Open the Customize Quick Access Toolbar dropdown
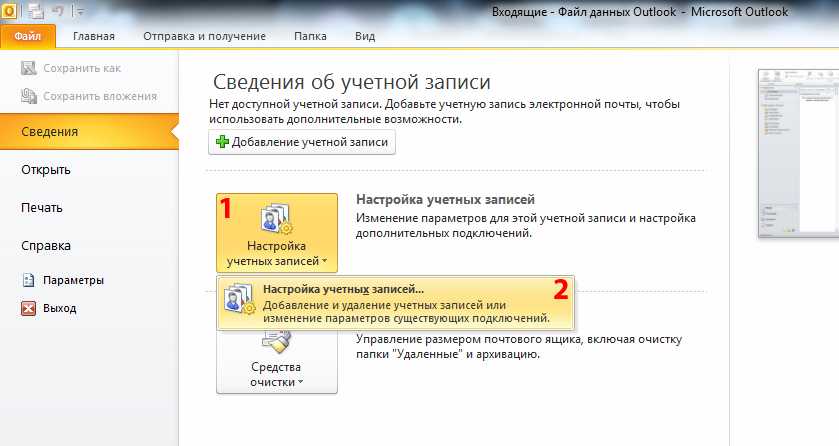Screen dimensions: 839x446 click(79, 10)
